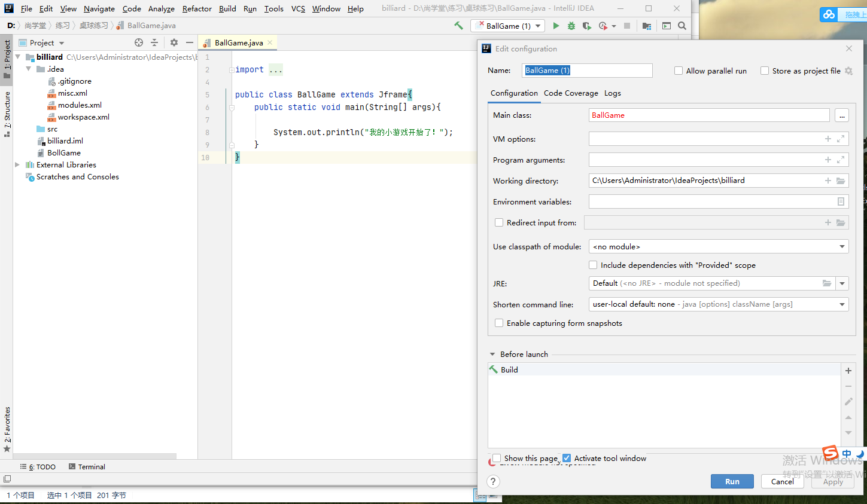867x504 pixels.
Task: Fold the main method at line 6
Action: pos(232,108)
